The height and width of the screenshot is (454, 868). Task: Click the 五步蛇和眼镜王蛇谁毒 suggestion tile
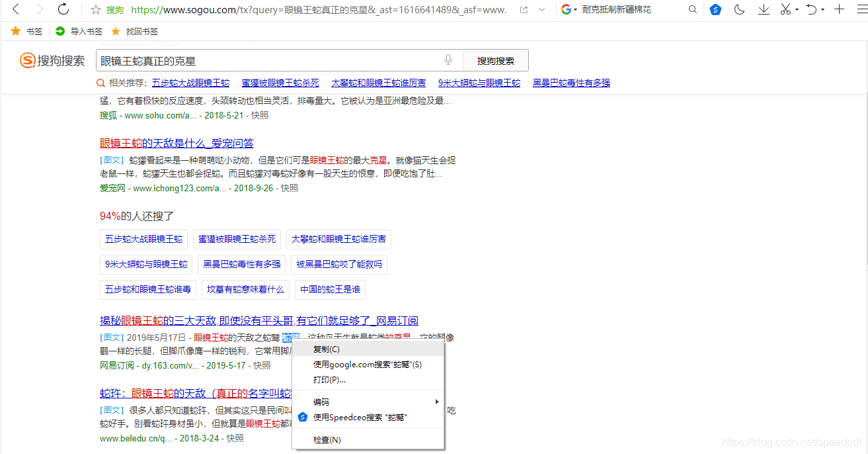[x=148, y=289]
